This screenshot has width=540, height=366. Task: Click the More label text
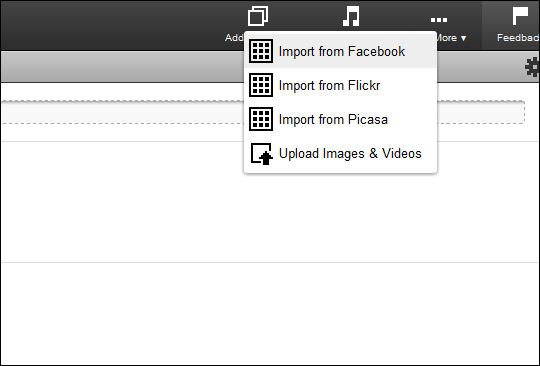(x=447, y=38)
